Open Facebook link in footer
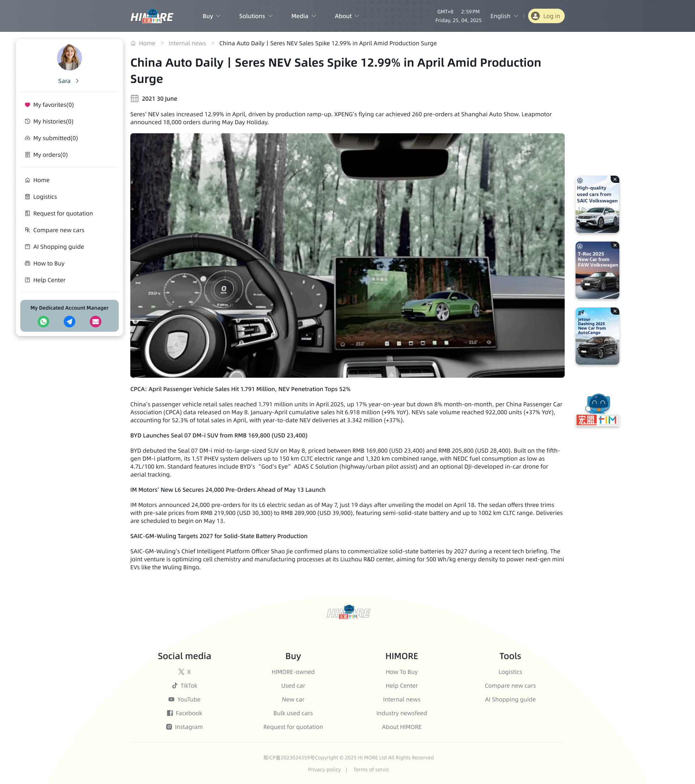This screenshot has width=695, height=784. [184, 713]
